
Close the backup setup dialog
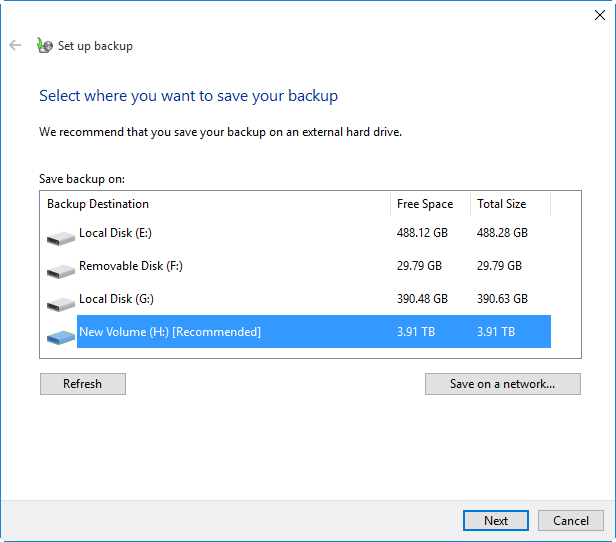click(x=598, y=14)
